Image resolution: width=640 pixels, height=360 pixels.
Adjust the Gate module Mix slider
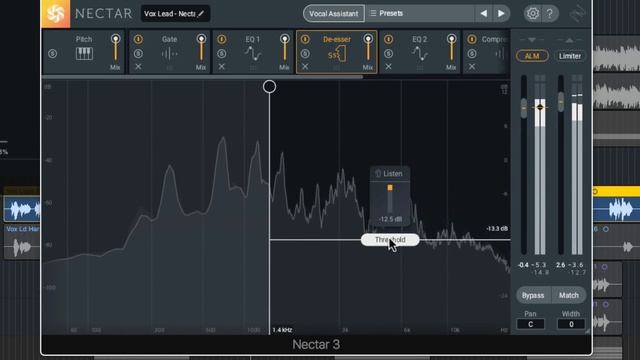click(201, 49)
